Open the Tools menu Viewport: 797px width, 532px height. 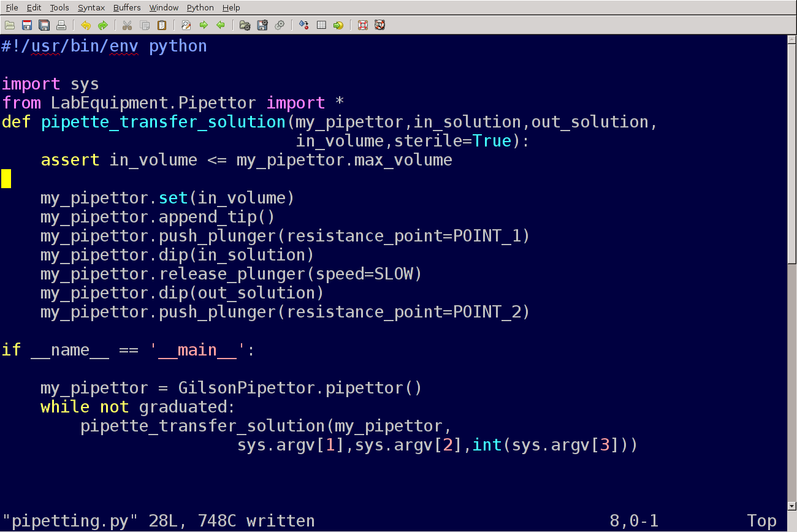[59, 7]
